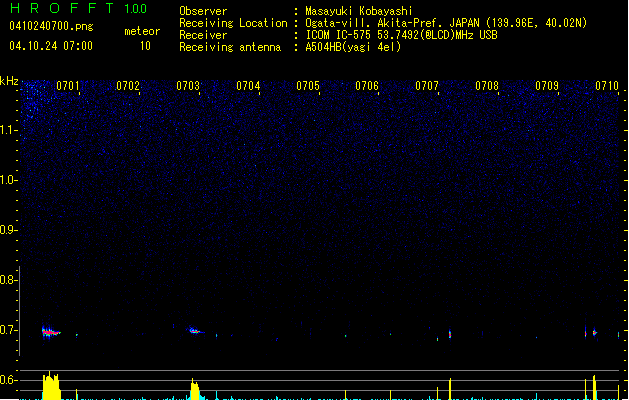The height and width of the screenshot is (400, 629).
Task: Click the 0.9 kHz axis label
Action: [x=9, y=230]
